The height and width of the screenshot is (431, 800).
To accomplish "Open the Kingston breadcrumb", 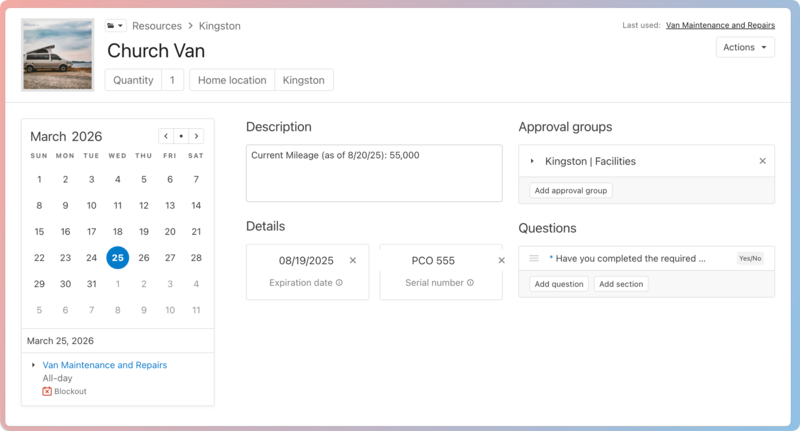I will click(219, 26).
